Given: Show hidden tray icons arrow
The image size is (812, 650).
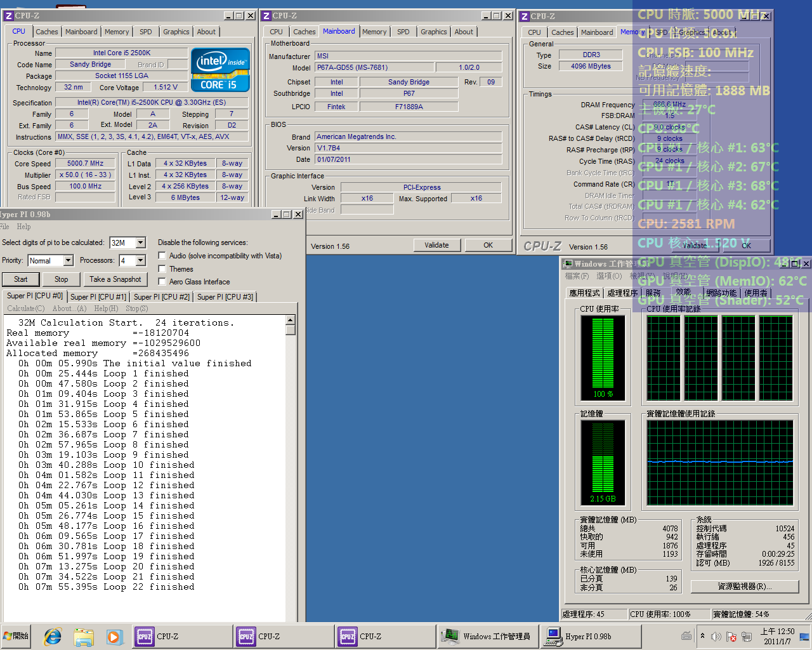Looking at the screenshot, I should 702,636.
